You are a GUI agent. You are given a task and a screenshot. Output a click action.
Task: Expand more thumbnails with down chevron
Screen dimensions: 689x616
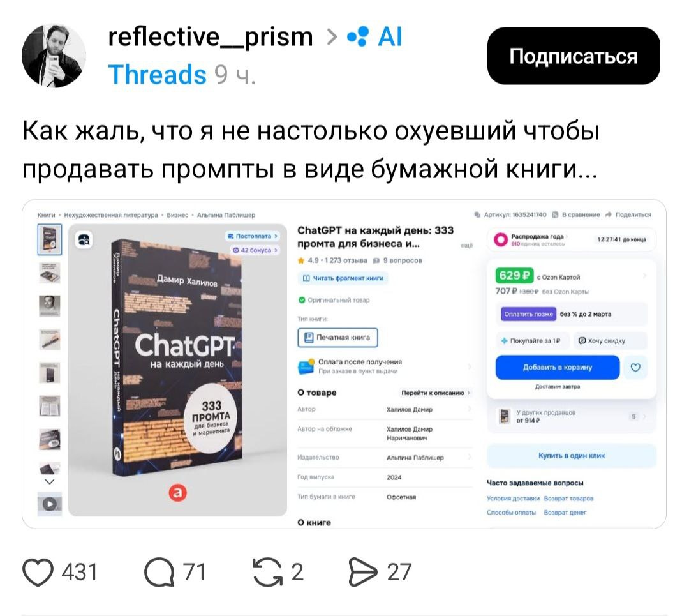[x=50, y=481]
